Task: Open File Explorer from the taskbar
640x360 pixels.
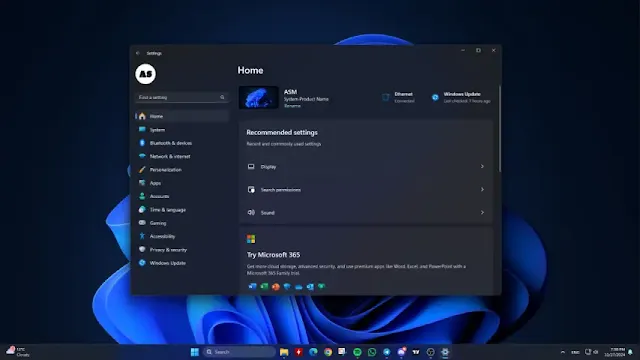Action: tap(284, 352)
